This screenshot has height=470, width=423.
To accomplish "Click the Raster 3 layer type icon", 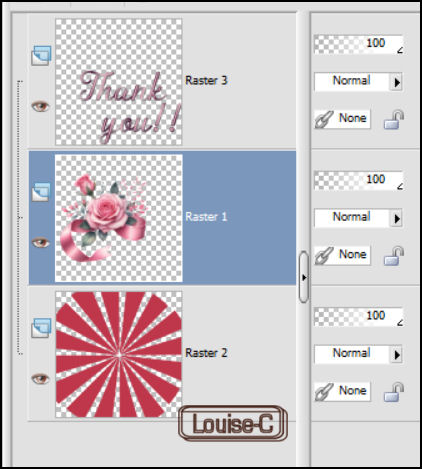I will (41, 55).
